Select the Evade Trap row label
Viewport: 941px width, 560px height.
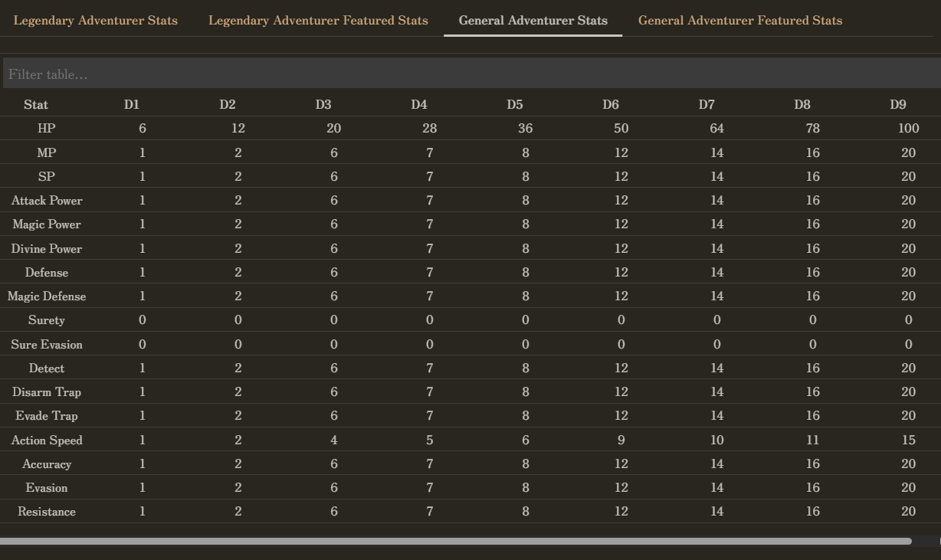pyautogui.click(x=47, y=416)
